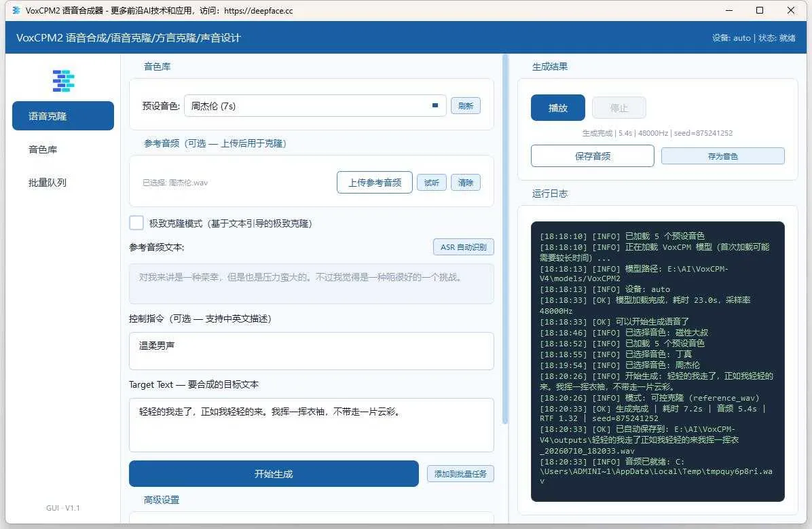Switch to the 音色库 sidebar tab

[x=43, y=149]
